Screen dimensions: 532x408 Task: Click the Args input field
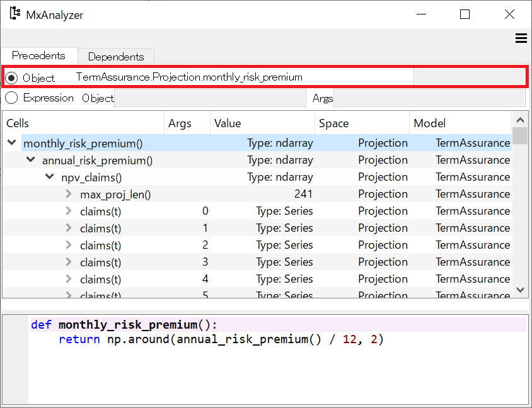tap(429, 98)
